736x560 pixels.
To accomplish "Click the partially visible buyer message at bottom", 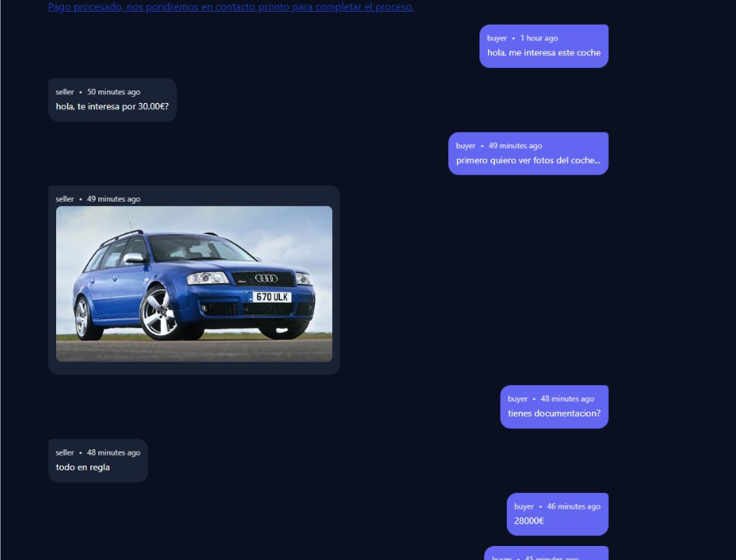I will (546, 555).
